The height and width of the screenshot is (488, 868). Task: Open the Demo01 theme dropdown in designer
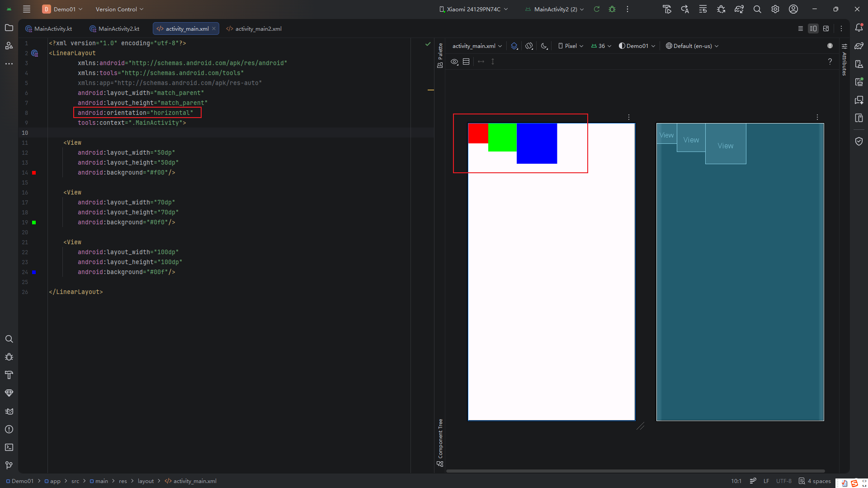click(x=637, y=46)
